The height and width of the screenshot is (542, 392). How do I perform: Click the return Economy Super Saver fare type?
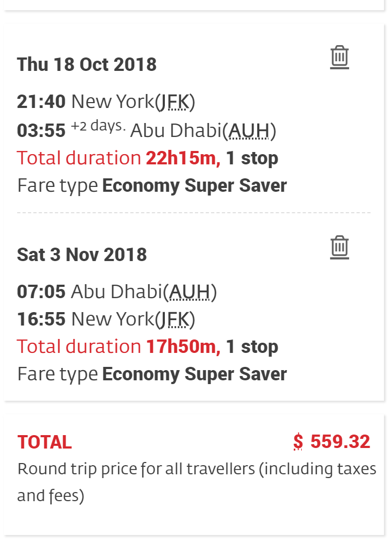coord(194,374)
